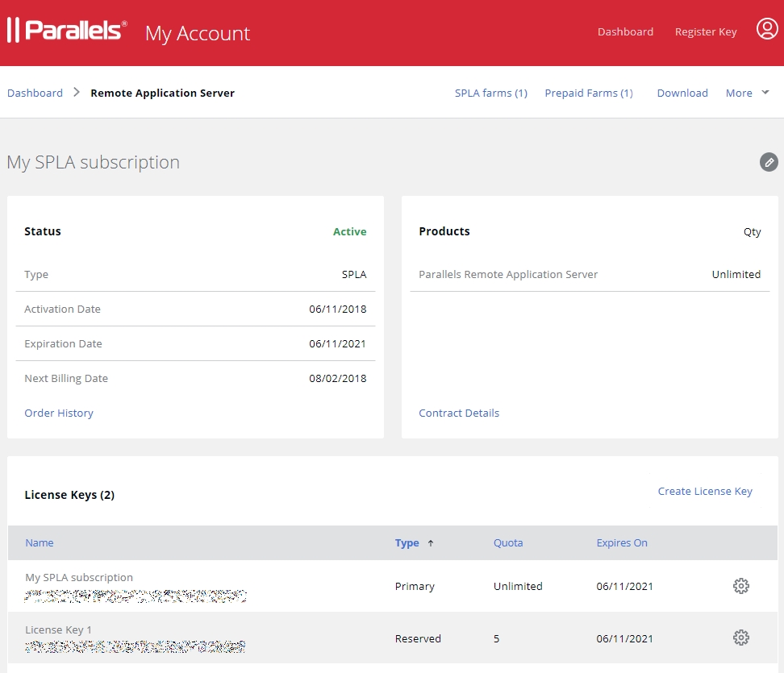The width and height of the screenshot is (784, 673).
Task: Click the Parallels logo in header
Action: tap(67, 31)
